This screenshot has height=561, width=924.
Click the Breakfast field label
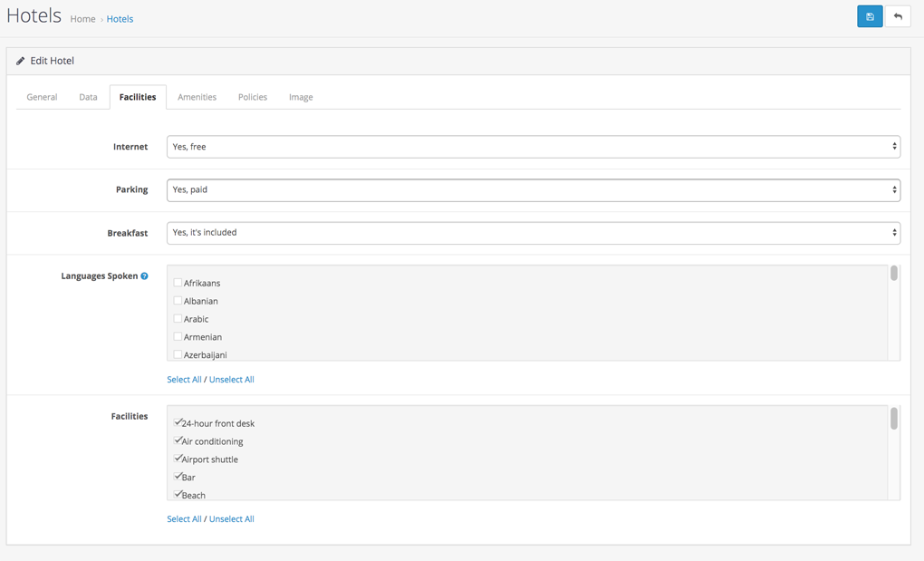128,233
